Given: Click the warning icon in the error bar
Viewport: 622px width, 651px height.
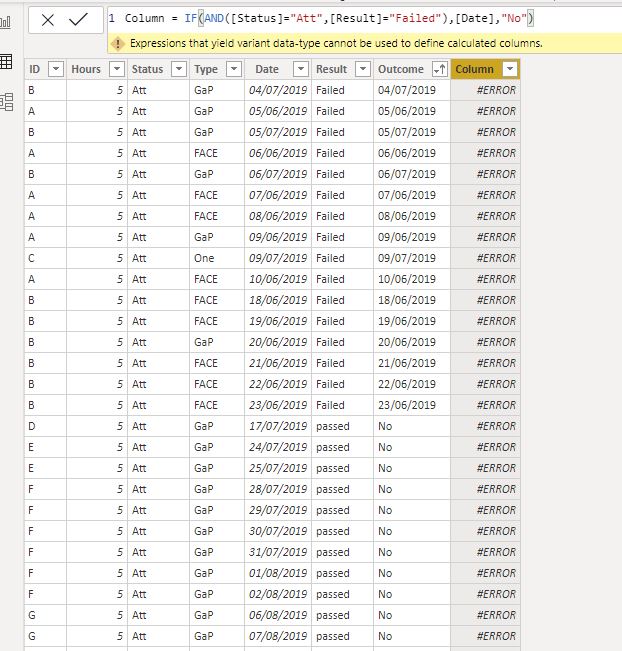Looking at the screenshot, I should coord(118,43).
